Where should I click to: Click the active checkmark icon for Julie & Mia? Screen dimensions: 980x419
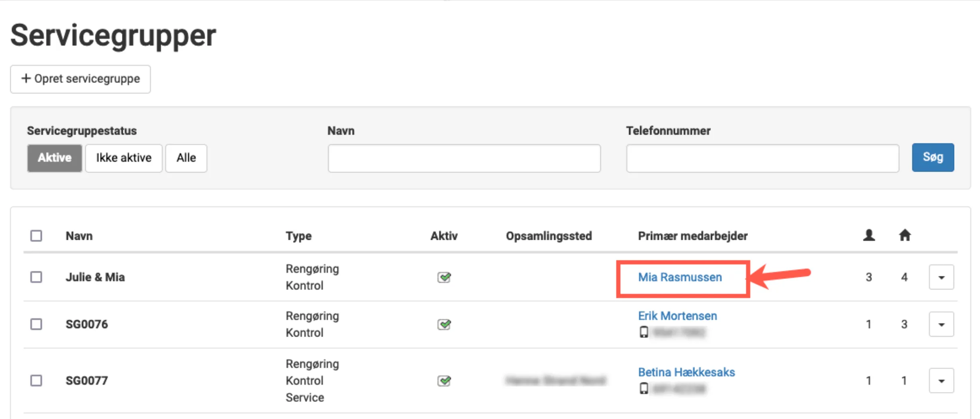[444, 277]
